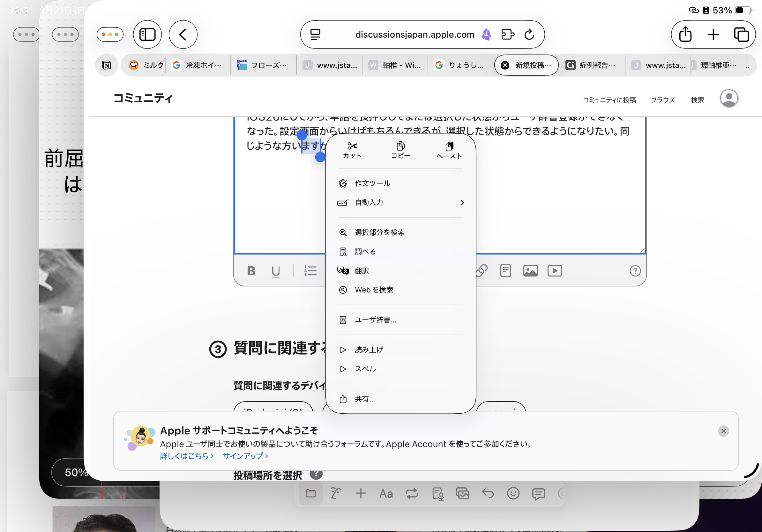Viewport: 762px width, 532px height.
Task: Select コピー in the context menu
Action: click(x=400, y=150)
